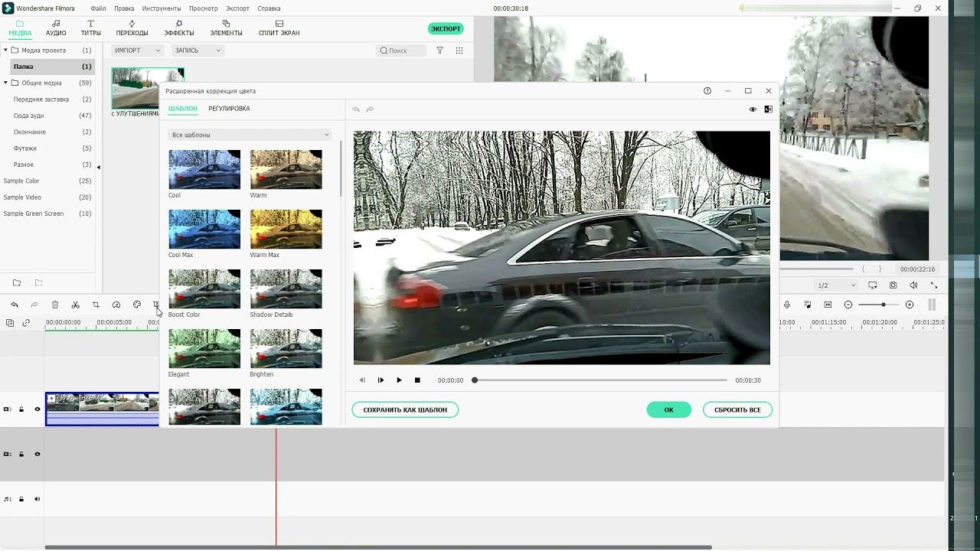980x551 pixels.
Task: Switch to the РЕГУЛИРОВКА tab
Action: (229, 109)
